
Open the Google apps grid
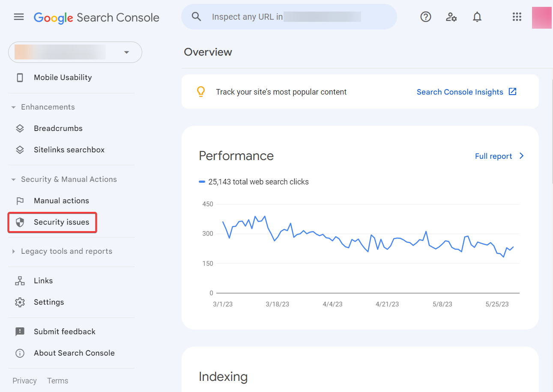517,17
